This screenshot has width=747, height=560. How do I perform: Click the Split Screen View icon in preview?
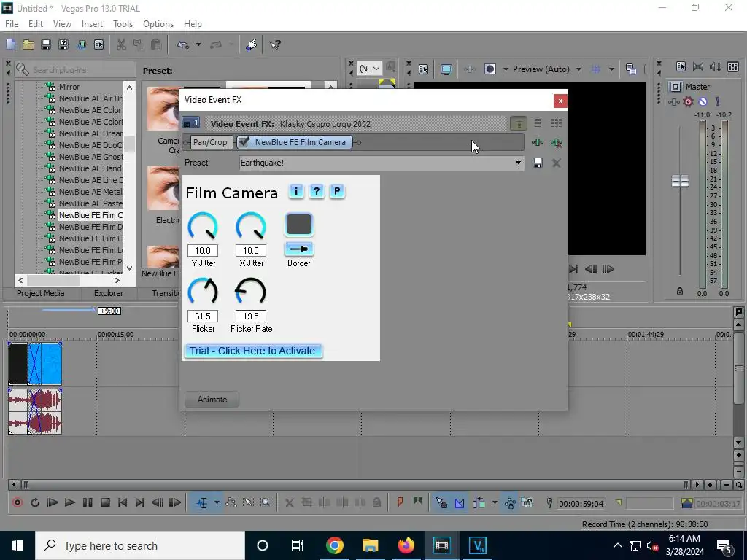click(x=489, y=69)
